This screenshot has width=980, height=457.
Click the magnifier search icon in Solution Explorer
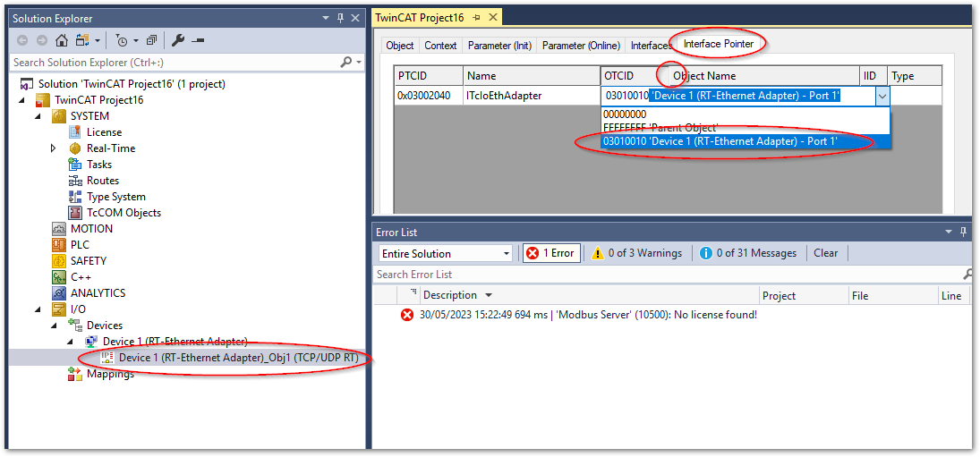tap(345, 63)
